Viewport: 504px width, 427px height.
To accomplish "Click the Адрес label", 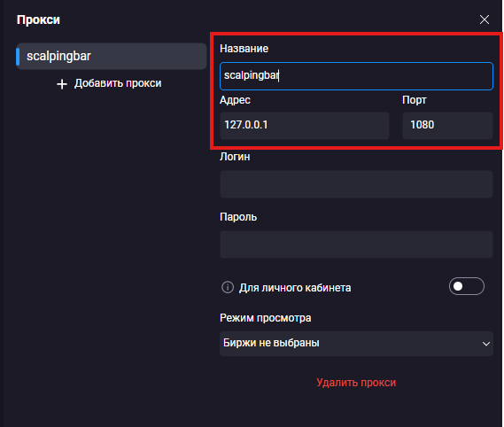I will pos(235,100).
